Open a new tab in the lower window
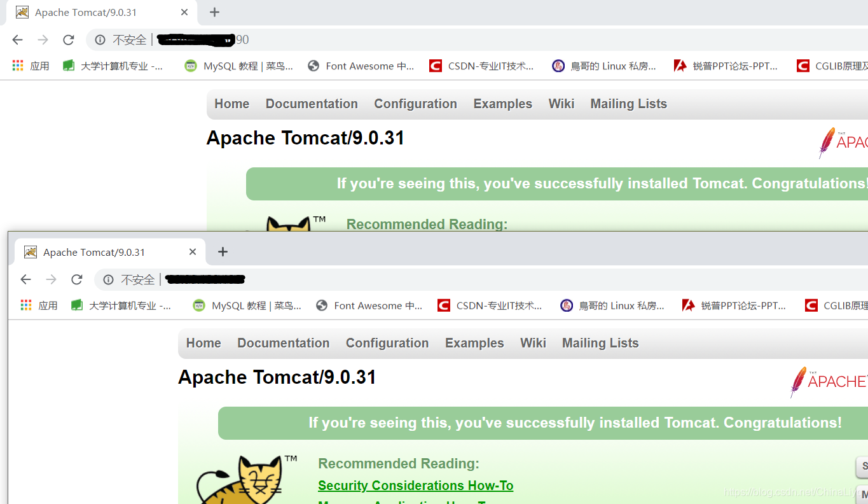Image resolution: width=868 pixels, height=504 pixels. [223, 252]
